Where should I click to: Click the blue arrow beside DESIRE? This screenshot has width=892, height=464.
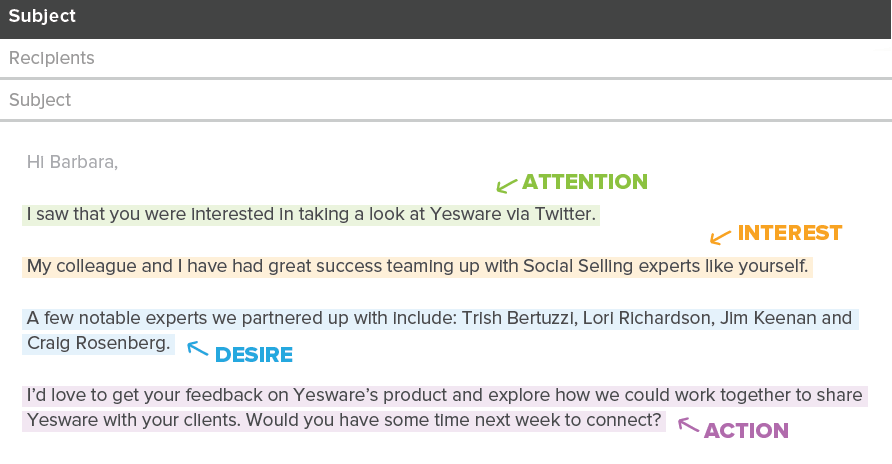pyautogui.click(x=197, y=348)
